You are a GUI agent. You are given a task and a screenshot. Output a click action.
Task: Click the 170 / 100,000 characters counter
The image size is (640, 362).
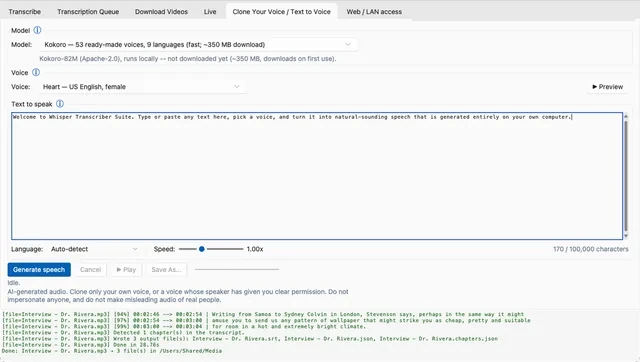[591, 249]
